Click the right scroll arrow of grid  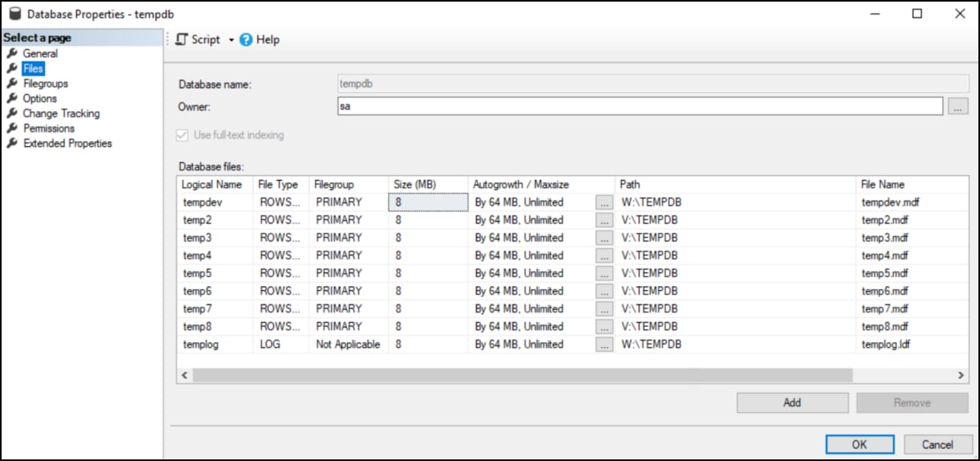click(961, 375)
